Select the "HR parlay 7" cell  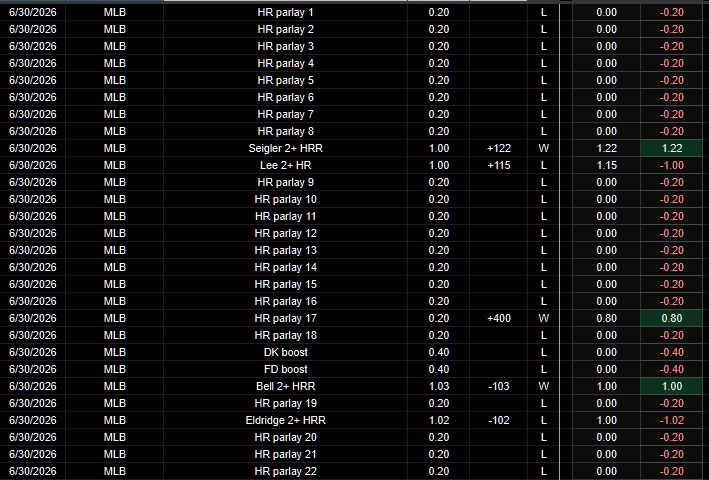[x=285, y=114]
